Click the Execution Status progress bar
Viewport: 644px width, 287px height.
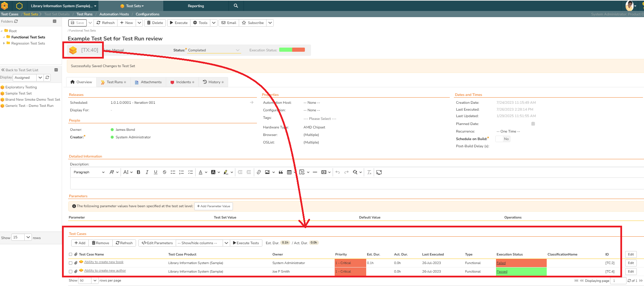(x=292, y=50)
